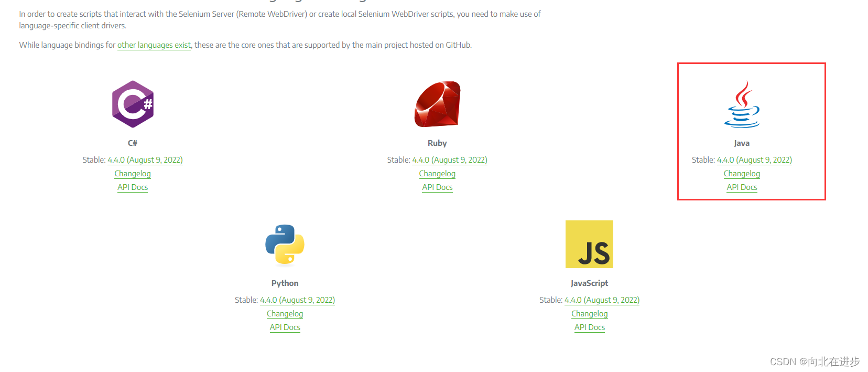Screen dimensions: 868x372
Task: Click the Java coffee cup logo icon
Action: click(742, 104)
